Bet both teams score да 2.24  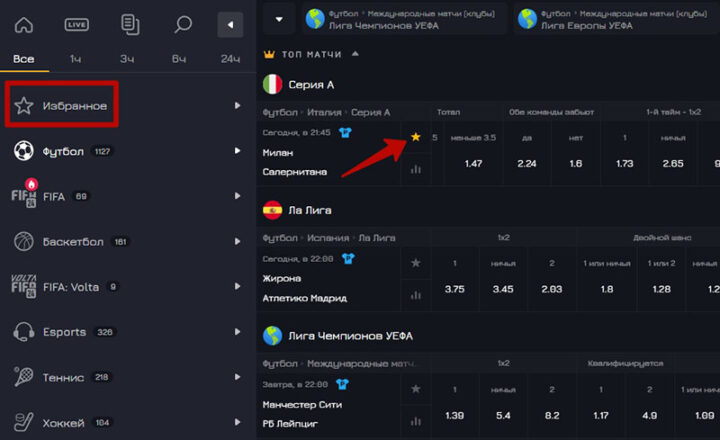pos(527,152)
